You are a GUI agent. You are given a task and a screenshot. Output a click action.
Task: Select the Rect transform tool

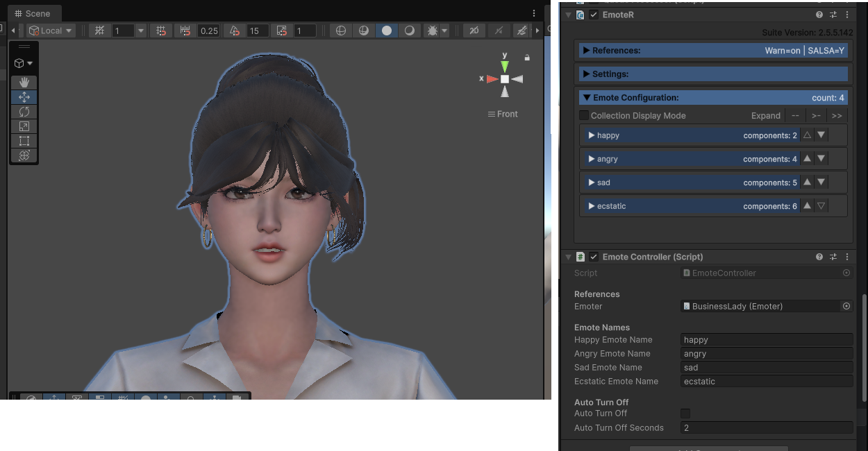pyautogui.click(x=24, y=141)
